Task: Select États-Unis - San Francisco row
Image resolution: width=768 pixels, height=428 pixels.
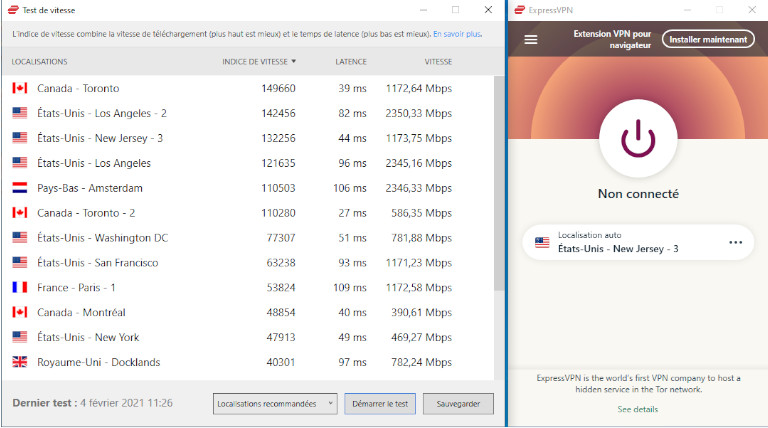Action: click(247, 263)
